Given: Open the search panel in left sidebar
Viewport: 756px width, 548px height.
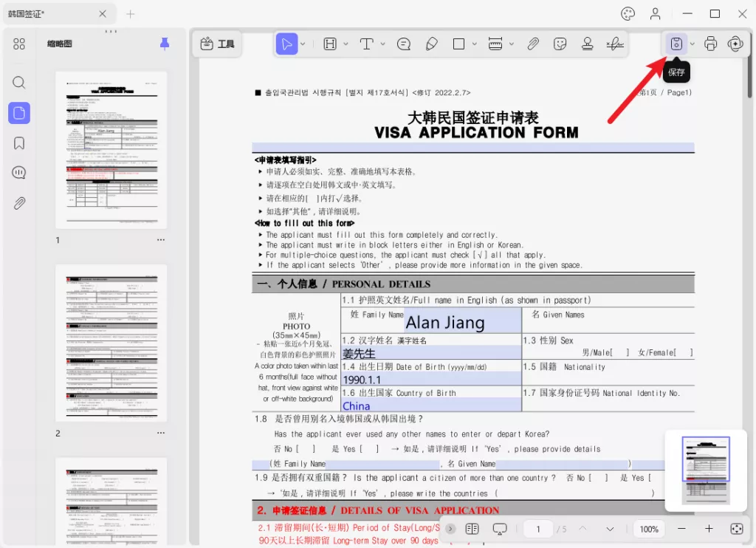Looking at the screenshot, I should tap(19, 83).
